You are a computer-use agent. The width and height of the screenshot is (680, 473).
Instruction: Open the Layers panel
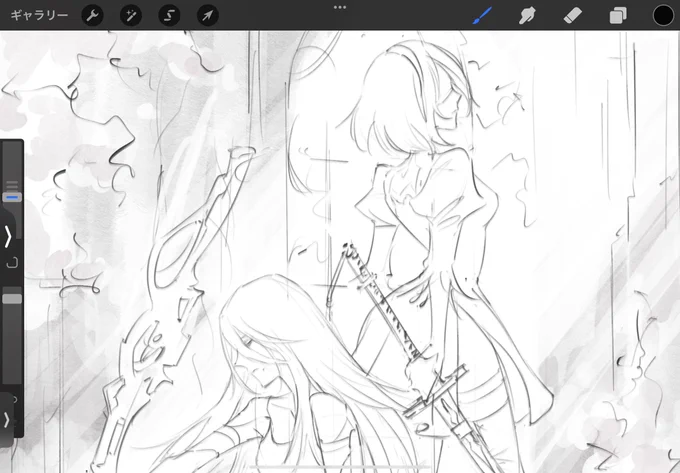(618, 16)
